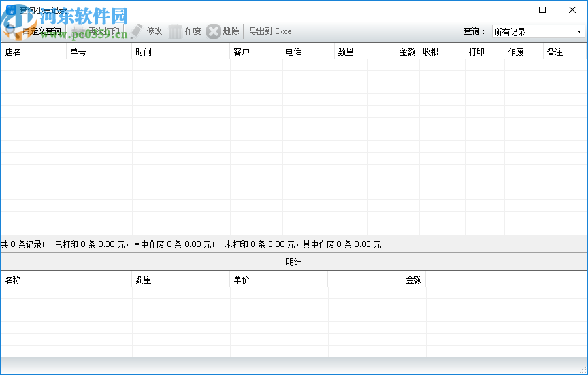This screenshot has height=375, width=588.
Task: Choose 再次打印 to reprint receipt
Action: pyautogui.click(x=104, y=31)
